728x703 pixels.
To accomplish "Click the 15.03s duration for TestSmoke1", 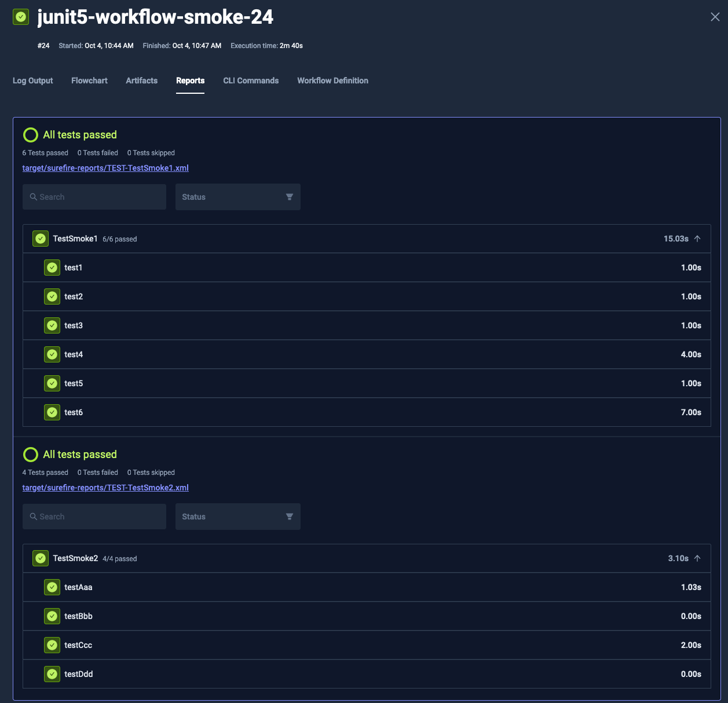I will point(676,239).
